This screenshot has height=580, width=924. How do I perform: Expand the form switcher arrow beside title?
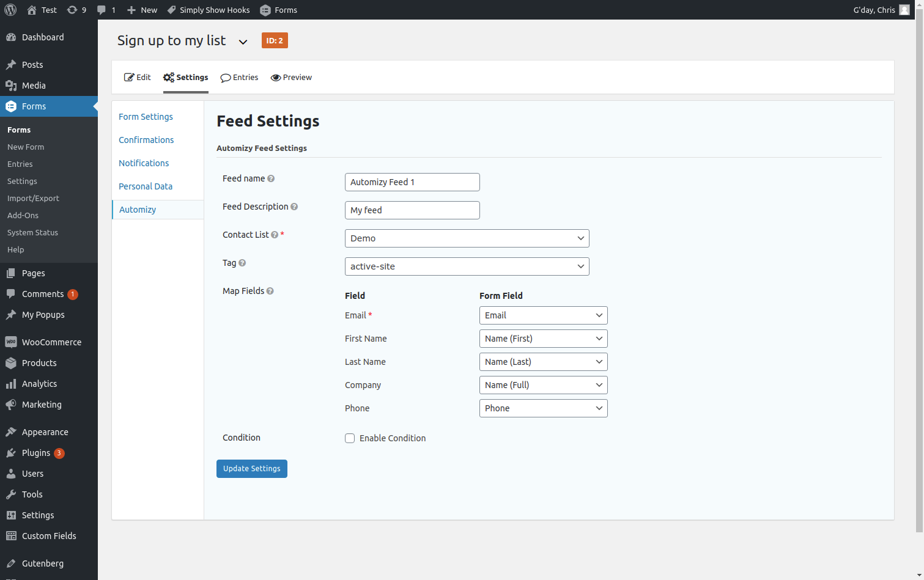243,42
